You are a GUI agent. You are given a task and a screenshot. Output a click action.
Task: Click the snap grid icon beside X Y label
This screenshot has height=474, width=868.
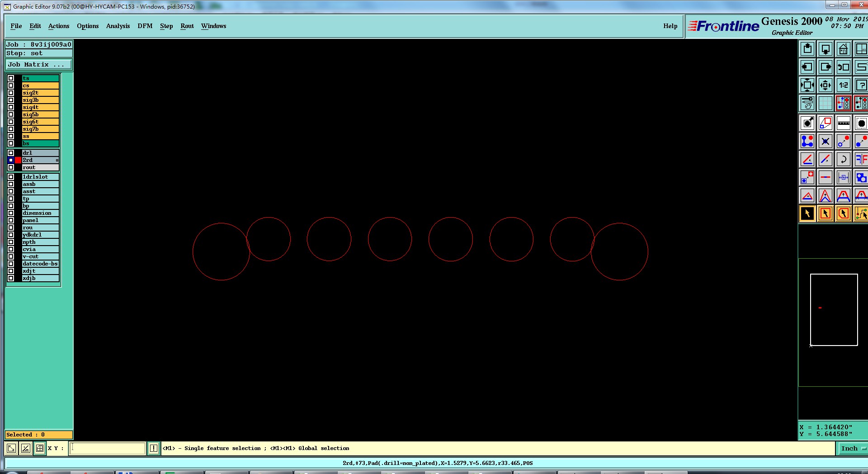coord(40,448)
